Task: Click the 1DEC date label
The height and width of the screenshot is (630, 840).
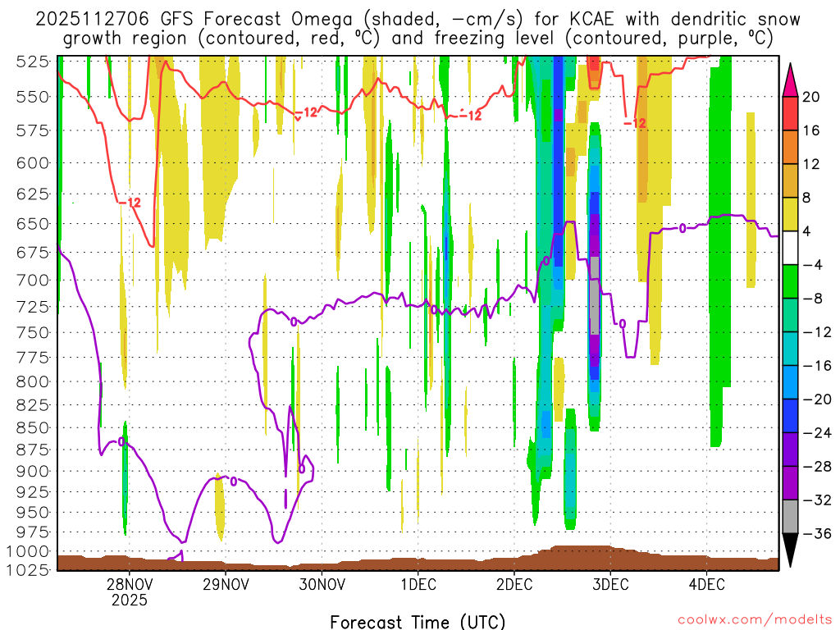Action: click(x=418, y=584)
